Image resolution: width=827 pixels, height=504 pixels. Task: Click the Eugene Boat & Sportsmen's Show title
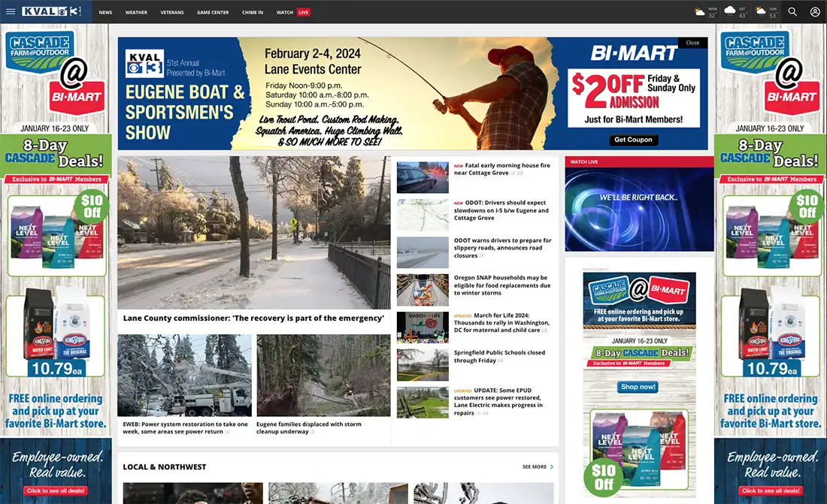(x=185, y=113)
